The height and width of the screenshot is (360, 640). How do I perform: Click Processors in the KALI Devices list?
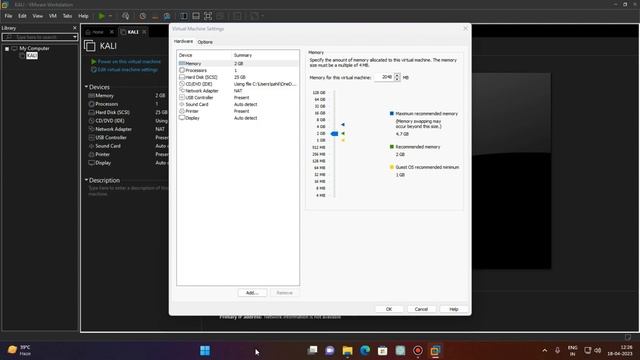tap(107, 104)
